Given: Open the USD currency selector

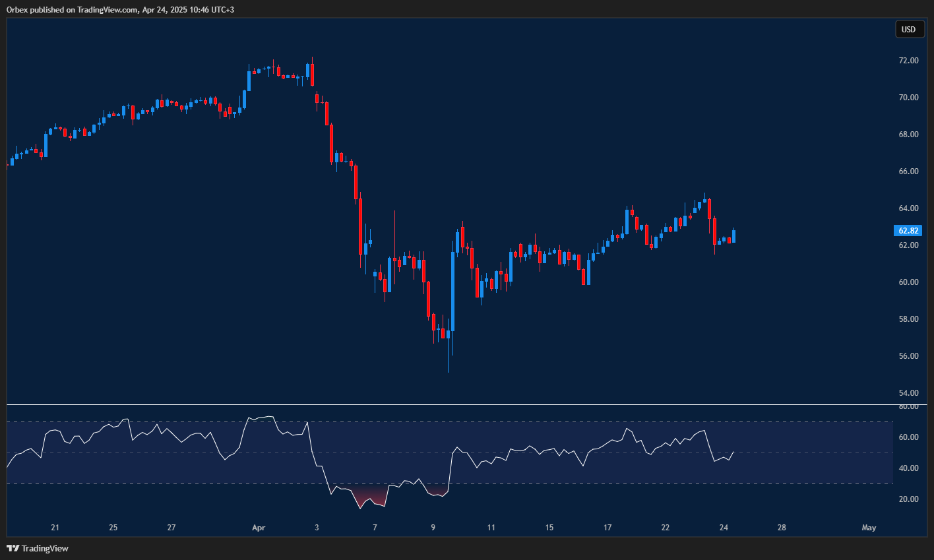Looking at the screenshot, I should click(x=908, y=29).
